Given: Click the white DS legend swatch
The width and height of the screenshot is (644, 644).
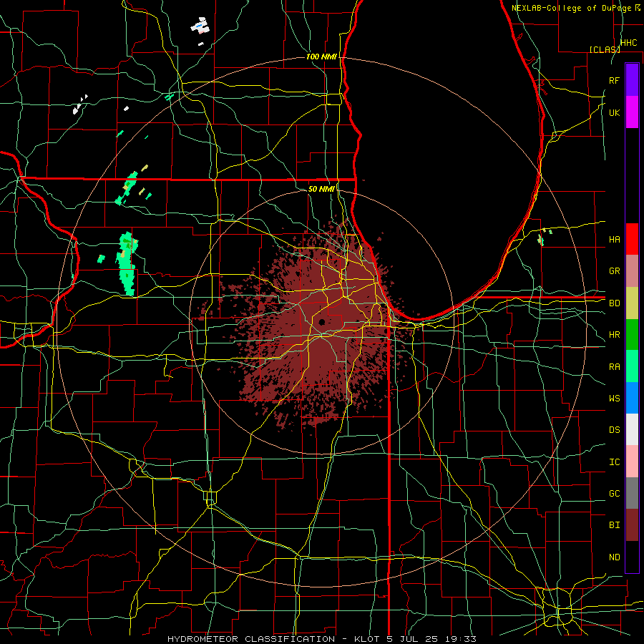Looking at the screenshot, I should coord(632,429).
